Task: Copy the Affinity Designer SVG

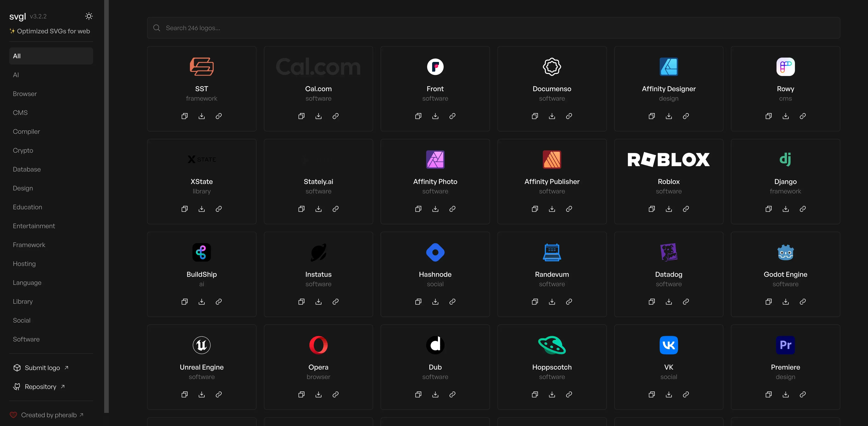Action: (652, 116)
